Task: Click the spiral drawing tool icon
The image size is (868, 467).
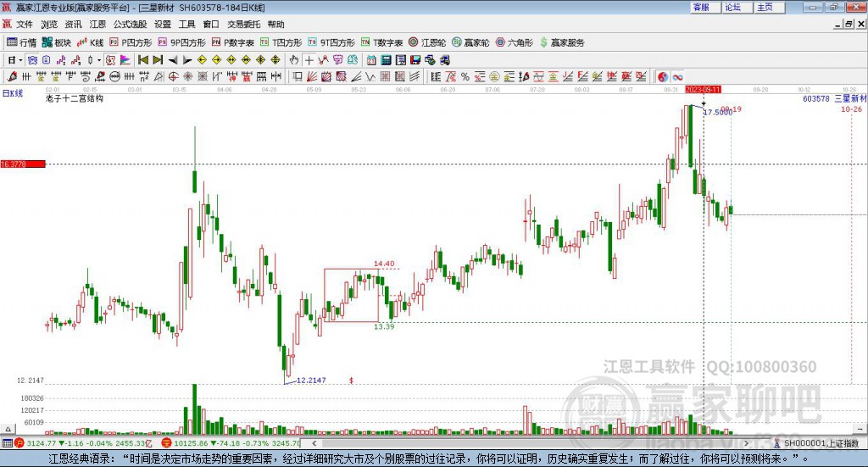Action: [85, 76]
